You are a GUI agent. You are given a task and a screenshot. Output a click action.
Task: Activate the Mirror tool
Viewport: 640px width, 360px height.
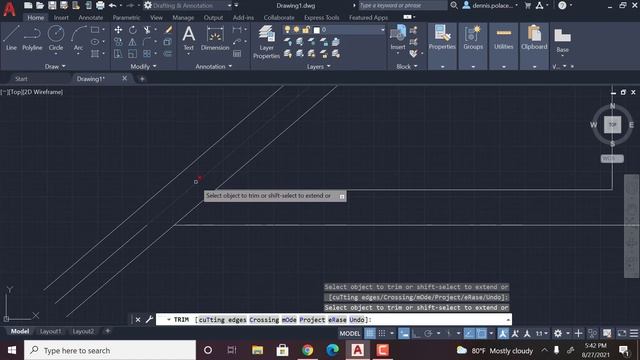[x=133, y=42]
